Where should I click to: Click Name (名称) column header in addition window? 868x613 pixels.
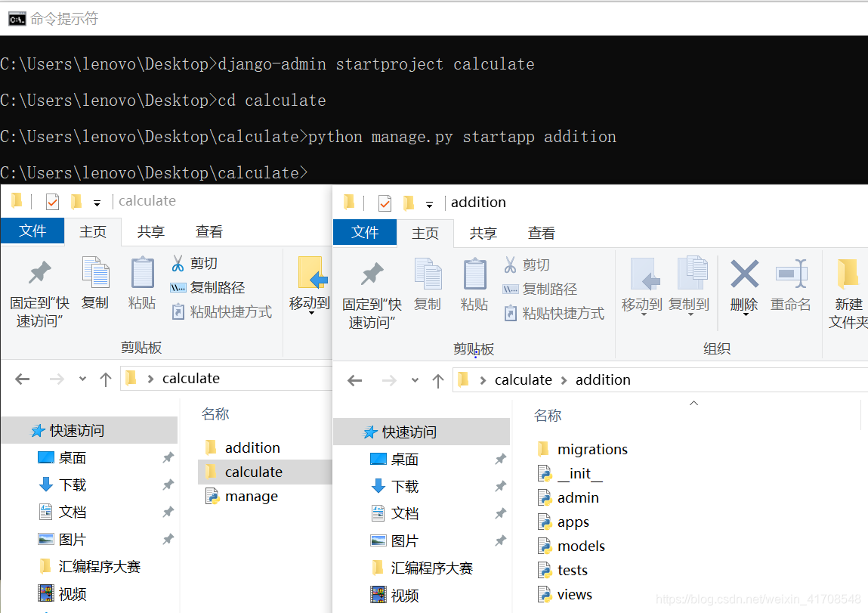coord(548,415)
